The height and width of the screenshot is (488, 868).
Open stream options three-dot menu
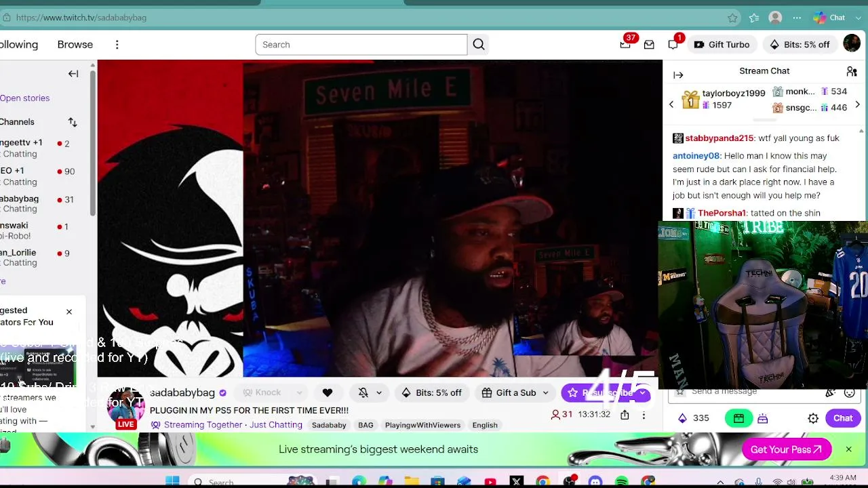click(644, 415)
